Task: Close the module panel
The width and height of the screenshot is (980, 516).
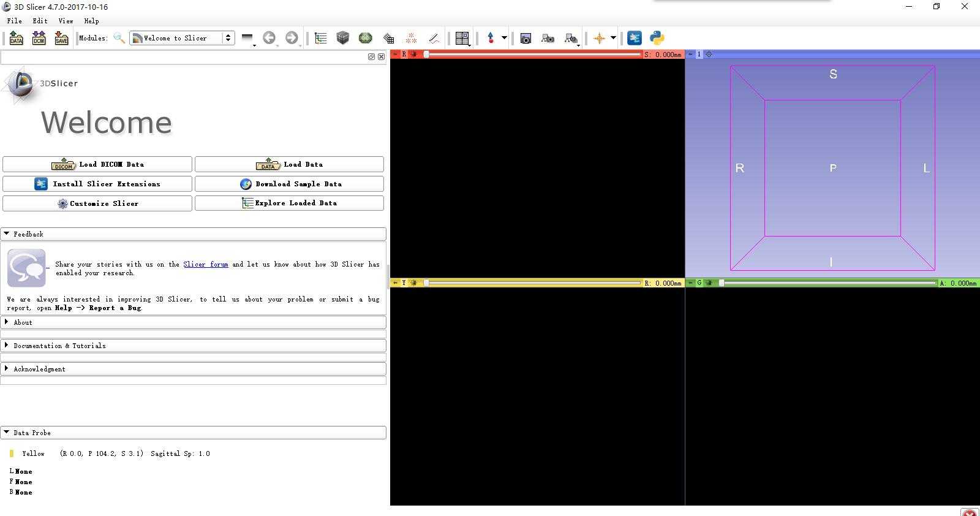Action: [x=381, y=56]
